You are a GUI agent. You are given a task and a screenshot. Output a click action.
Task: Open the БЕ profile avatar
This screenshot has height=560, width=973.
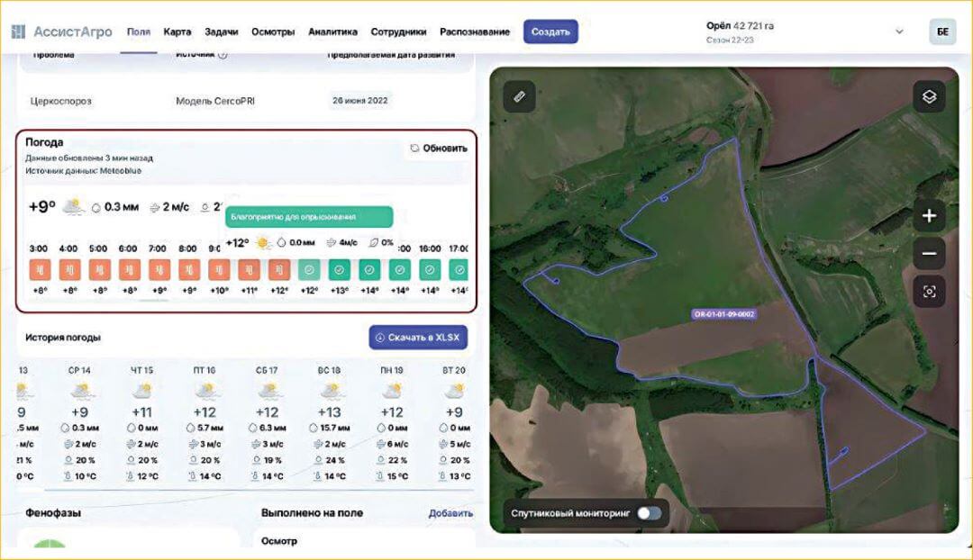(x=944, y=31)
